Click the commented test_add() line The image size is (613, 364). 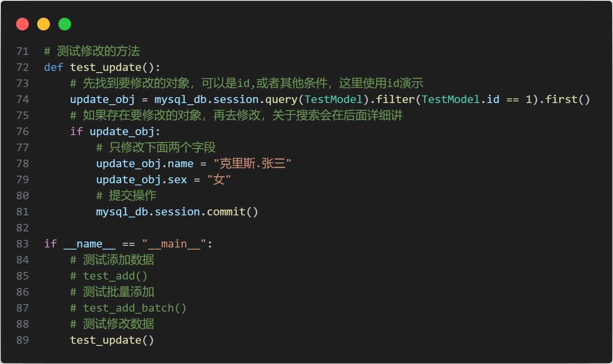click(109, 276)
